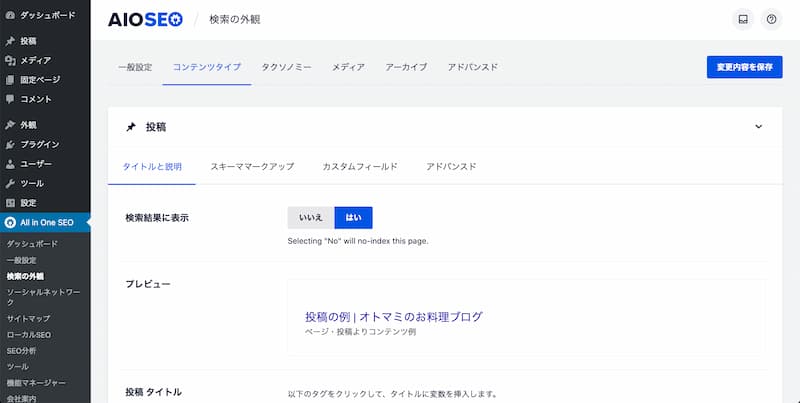Image resolution: width=800 pixels, height=403 pixels.
Task: Click the user icon beside ユーザー
Action: [10, 164]
